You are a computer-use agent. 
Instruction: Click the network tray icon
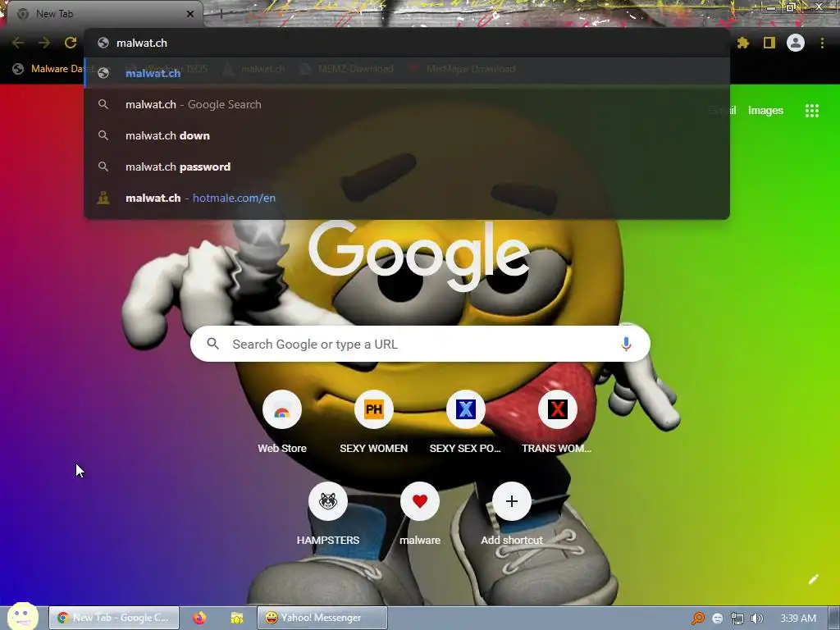pyautogui.click(x=737, y=619)
